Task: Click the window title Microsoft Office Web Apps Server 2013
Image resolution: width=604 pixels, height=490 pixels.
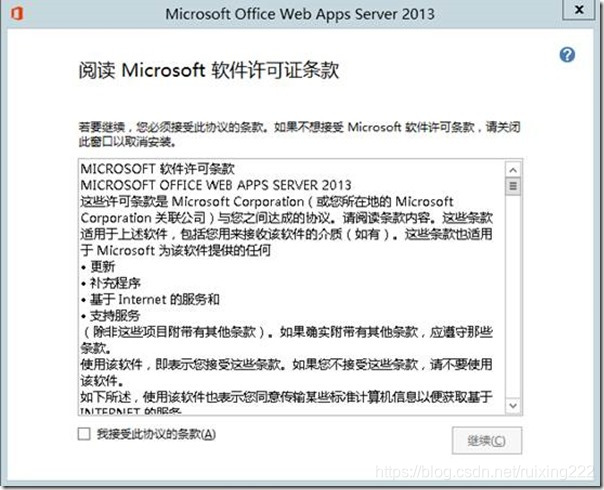Action: tap(300, 14)
